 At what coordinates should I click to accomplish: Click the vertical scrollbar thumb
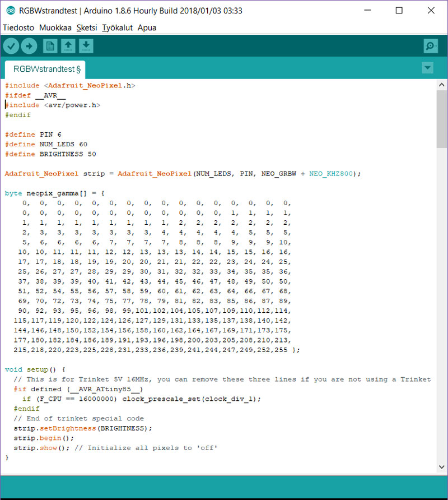click(442, 119)
